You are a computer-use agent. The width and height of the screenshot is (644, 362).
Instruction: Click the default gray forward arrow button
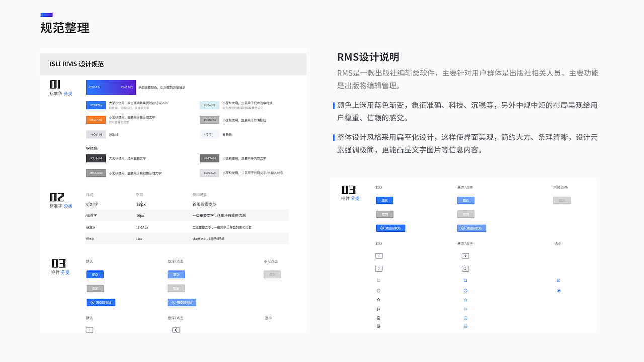[x=379, y=269]
